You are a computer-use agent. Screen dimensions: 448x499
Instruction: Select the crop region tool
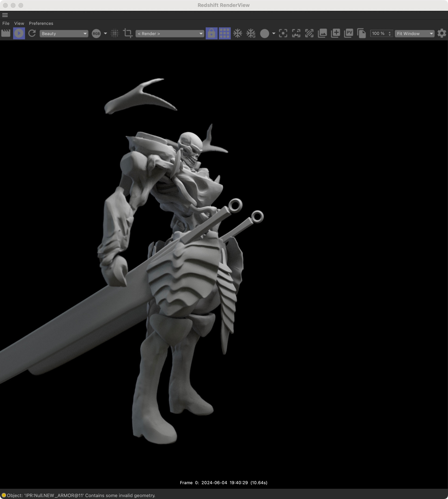click(128, 33)
